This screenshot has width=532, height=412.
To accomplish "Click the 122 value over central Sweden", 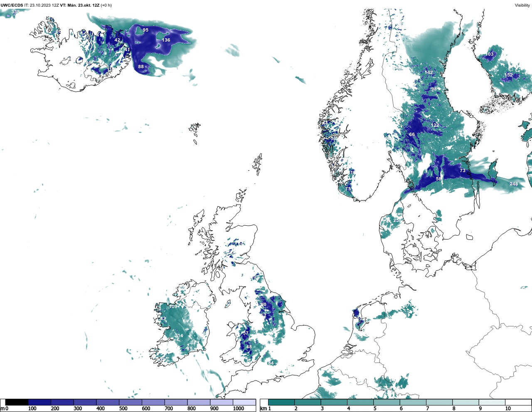I will 435,125.
